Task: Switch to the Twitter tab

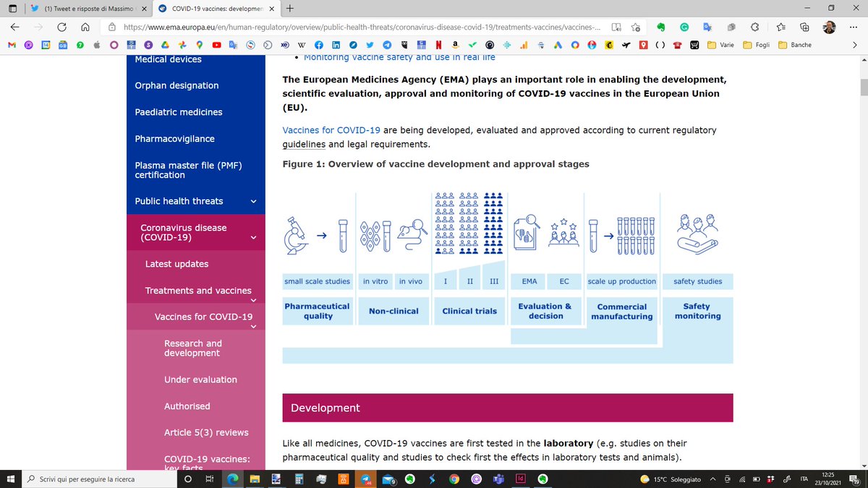Action: [90, 9]
